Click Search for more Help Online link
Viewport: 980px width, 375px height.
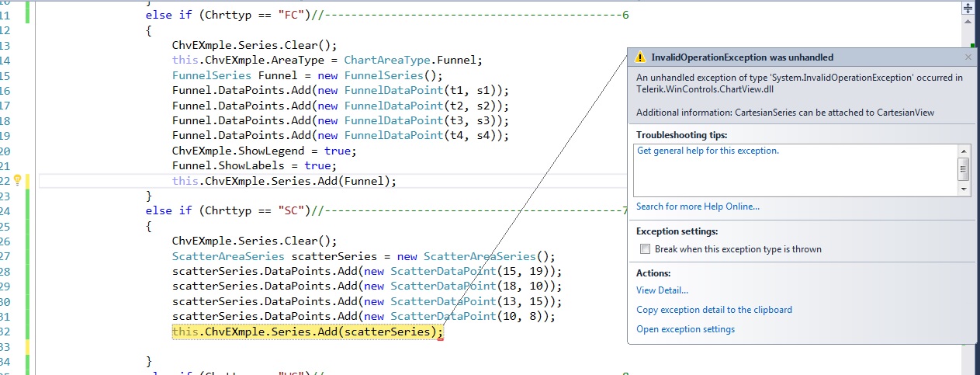click(x=698, y=207)
